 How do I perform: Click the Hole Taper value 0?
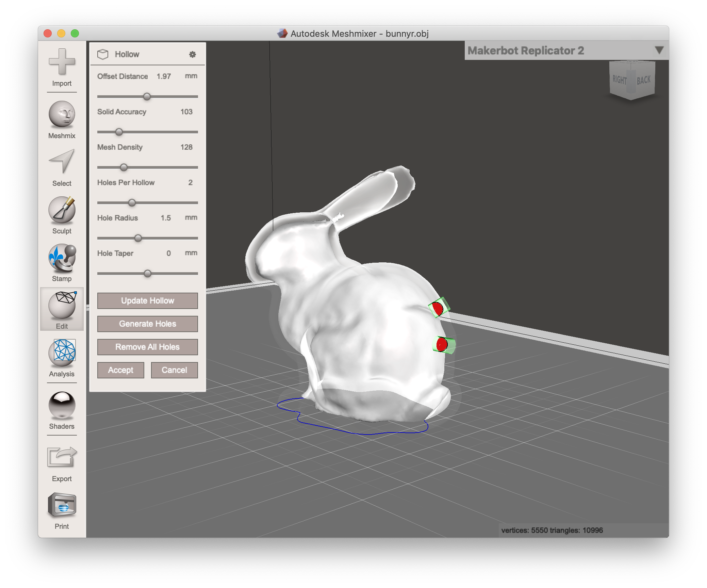pyautogui.click(x=169, y=253)
